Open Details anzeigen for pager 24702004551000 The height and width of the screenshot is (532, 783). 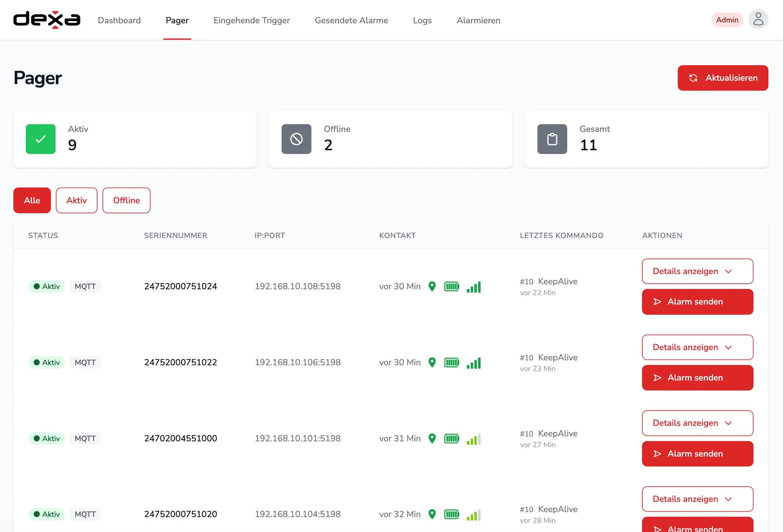(x=697, y=423)
